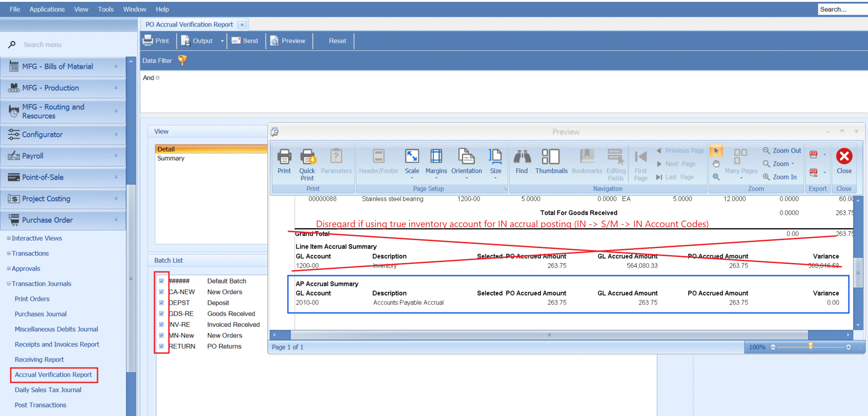
Task: Toggle the RETURN PO Returns checkbox
Action: (x=161, y=347)
